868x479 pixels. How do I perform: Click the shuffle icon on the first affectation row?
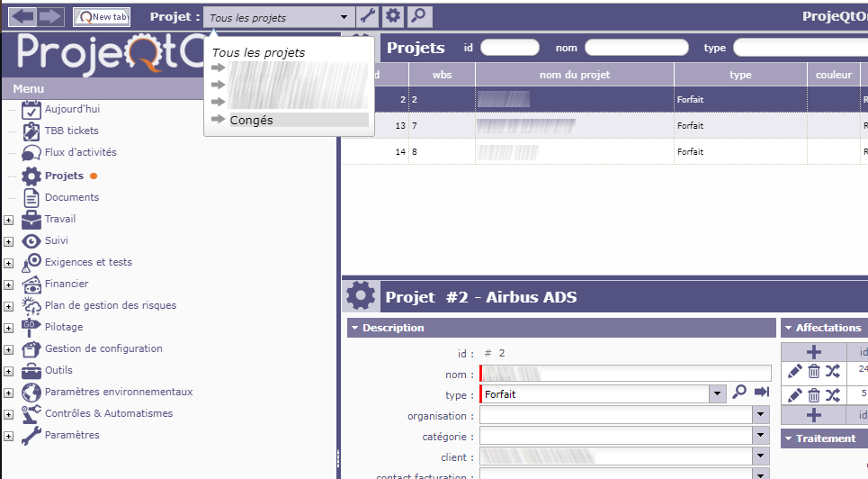point(833,371)
